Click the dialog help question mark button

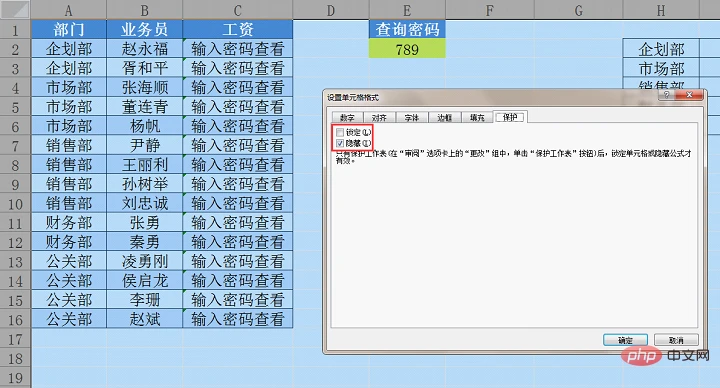(667, 95)
